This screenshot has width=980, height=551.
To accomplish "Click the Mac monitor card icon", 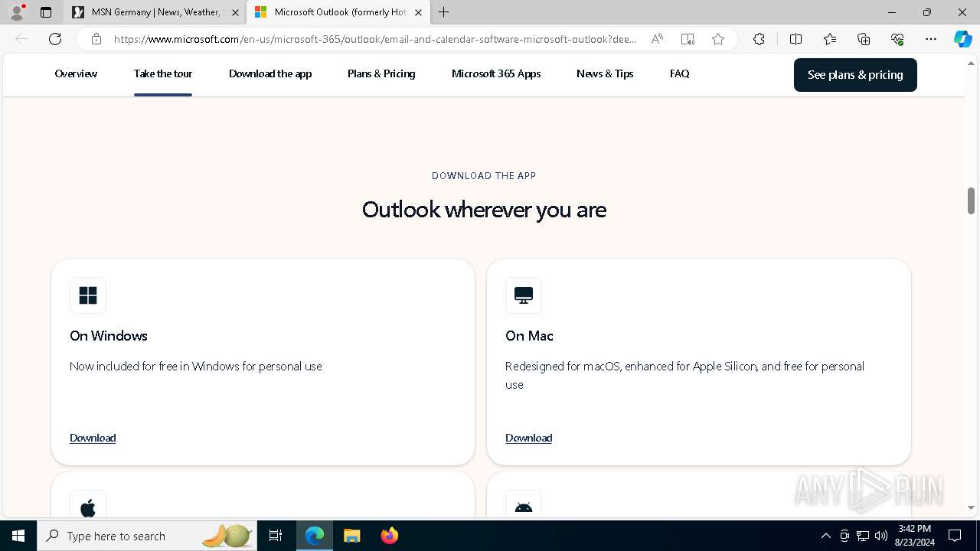I will [x=524, y=295].
